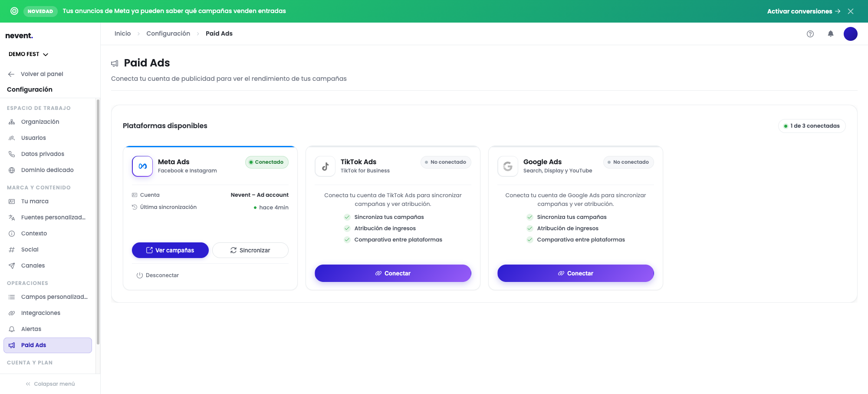Click 'Nevent – Ad account' value
This screenshot has height=394, width=868.
pos(260,195)
